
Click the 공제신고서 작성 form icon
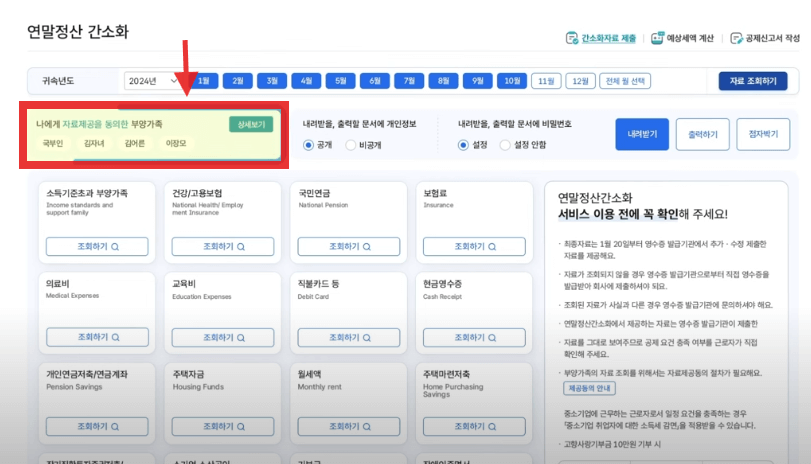coord(736,38)
